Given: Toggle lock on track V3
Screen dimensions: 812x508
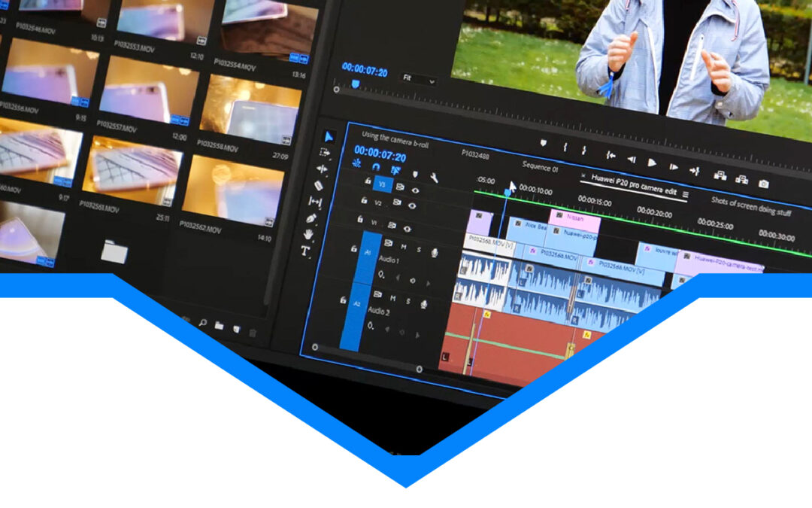Looking at the screenshot, I should (368, 181).
